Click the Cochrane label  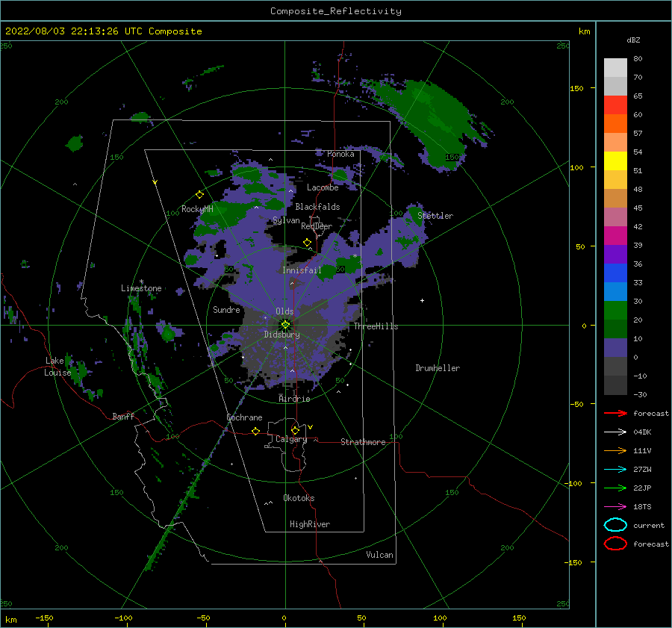(x=244, y=417)
